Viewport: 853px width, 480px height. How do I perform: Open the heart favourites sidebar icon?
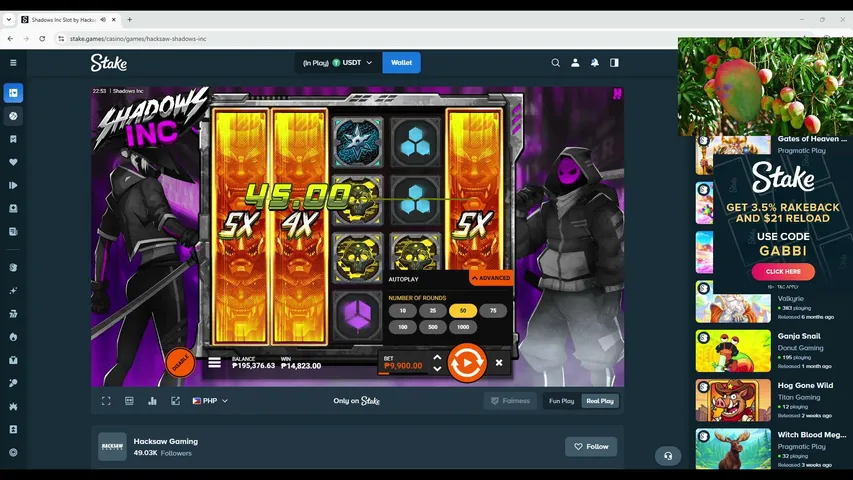[13, 162]
